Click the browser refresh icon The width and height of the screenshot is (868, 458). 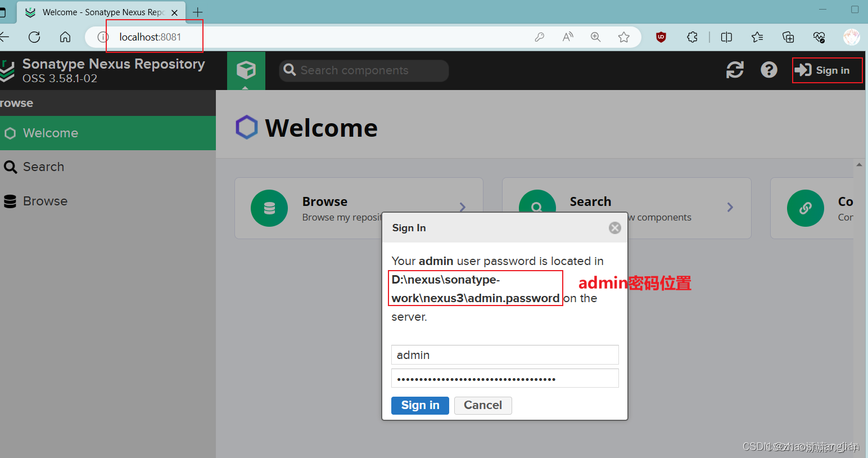coord(34,37)
